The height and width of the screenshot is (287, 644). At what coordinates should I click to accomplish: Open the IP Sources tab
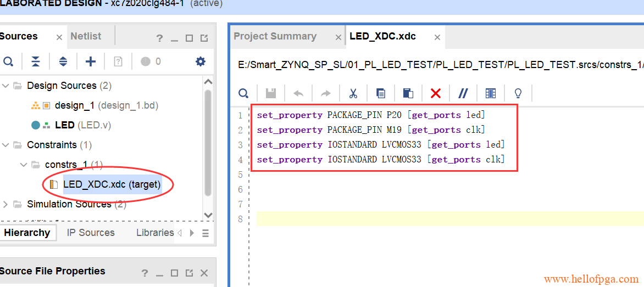tap(91, 233)
